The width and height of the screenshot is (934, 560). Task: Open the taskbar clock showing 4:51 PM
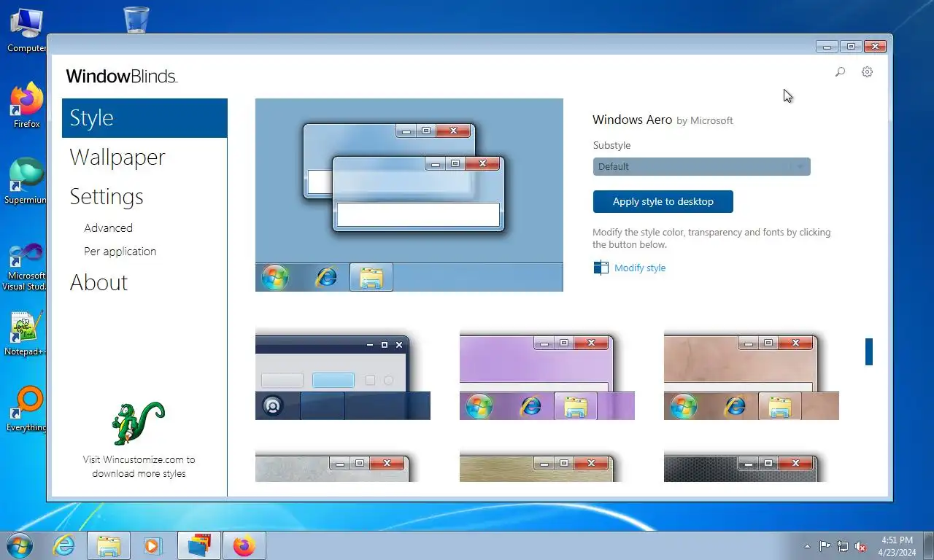click(897, 546)
